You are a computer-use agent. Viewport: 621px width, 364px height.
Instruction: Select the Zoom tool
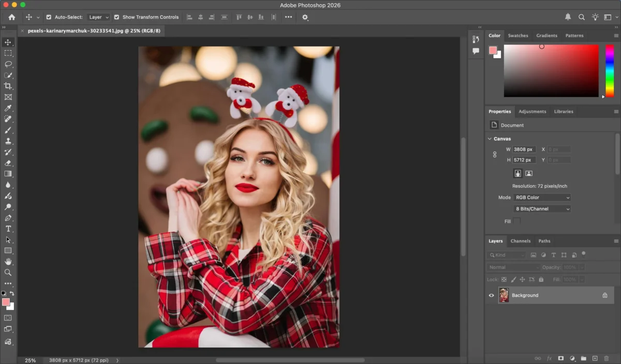[x=8, y=272]
